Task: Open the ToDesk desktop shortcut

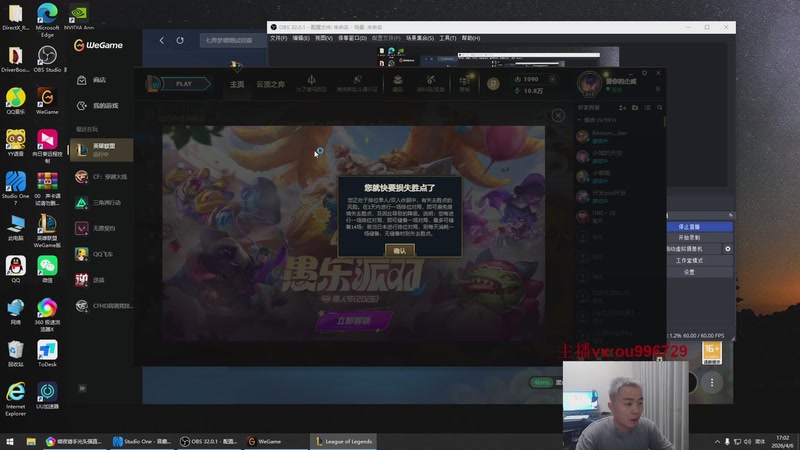Action: [47, 354]
